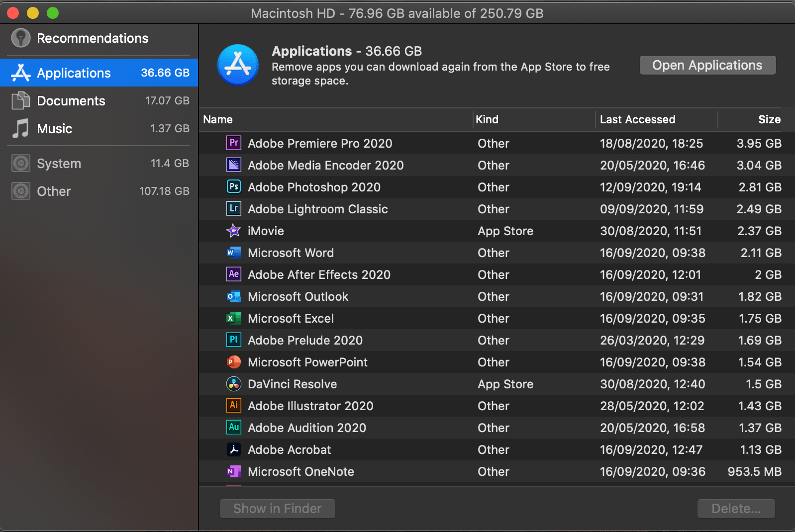The width and height of the screenshot is (795, 532).
Task: Click the Applications sidebar icon
Action: click(21, 73)
